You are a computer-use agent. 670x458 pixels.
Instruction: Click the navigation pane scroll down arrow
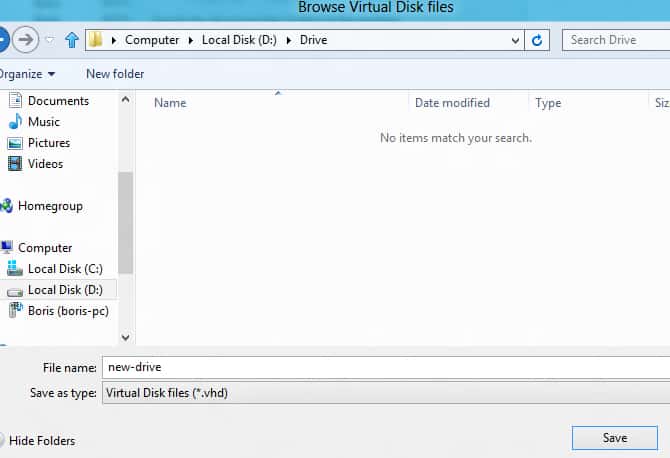click(x=126, y=338)
